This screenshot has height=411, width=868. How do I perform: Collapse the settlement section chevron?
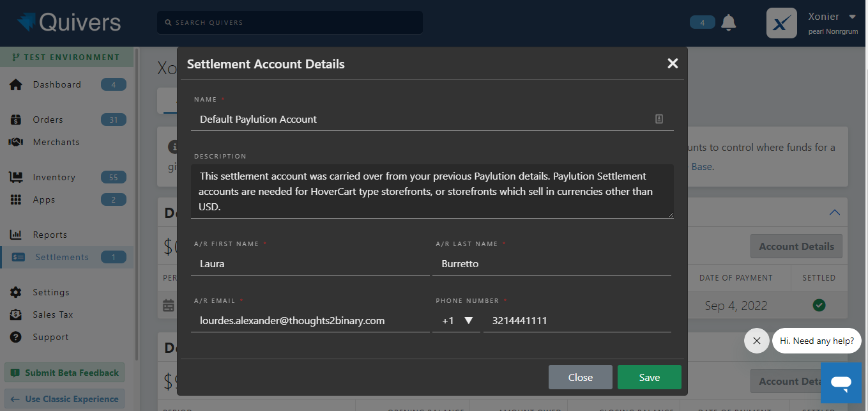point(834,212)
